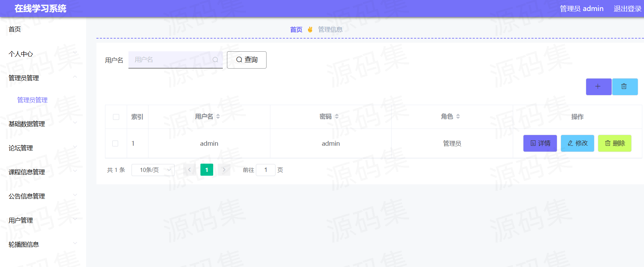Check the checkbox for the admin row
644x267 pixels.
click(x=115, y=143)
